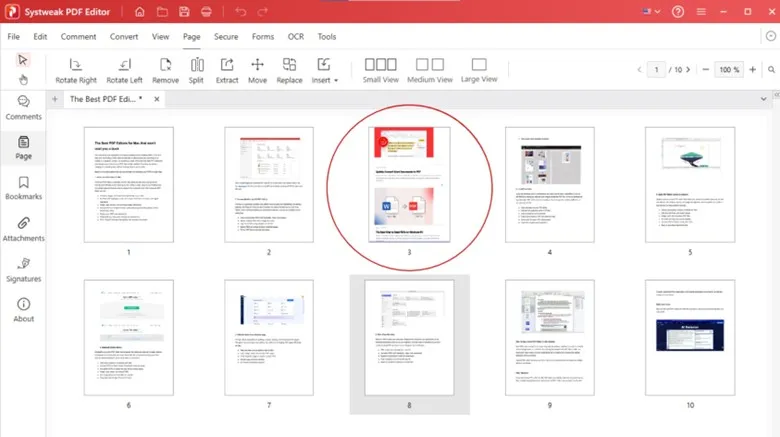Open the Convert menu
Image resolution: width=780 pixels, height=437 pixels.
(x=124, y=36)
